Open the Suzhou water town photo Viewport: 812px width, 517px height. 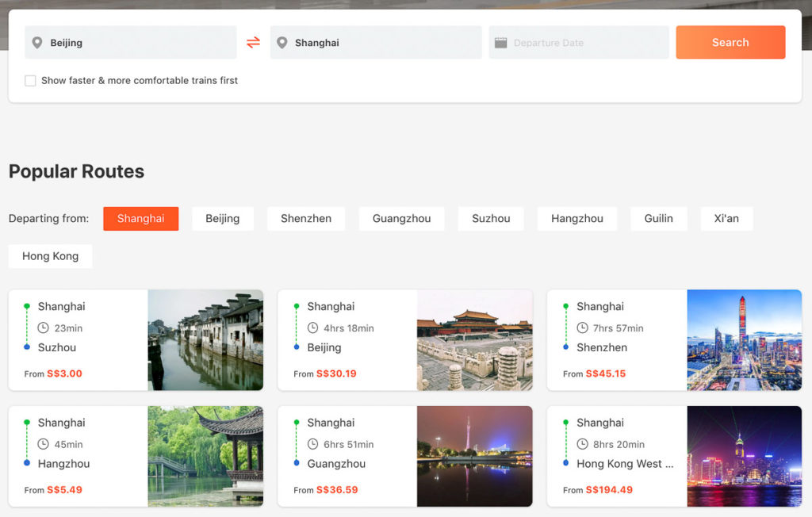point(205,340)
